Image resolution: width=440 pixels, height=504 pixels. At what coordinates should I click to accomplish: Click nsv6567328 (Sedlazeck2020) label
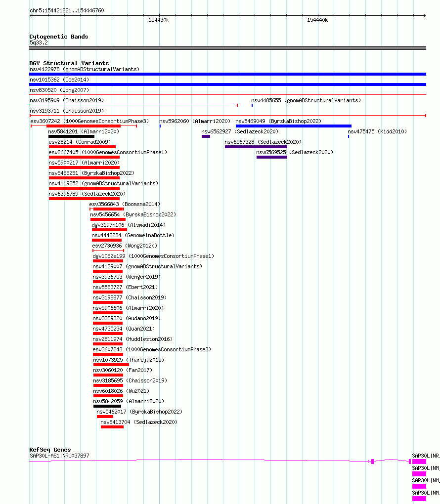pos(263,142)
